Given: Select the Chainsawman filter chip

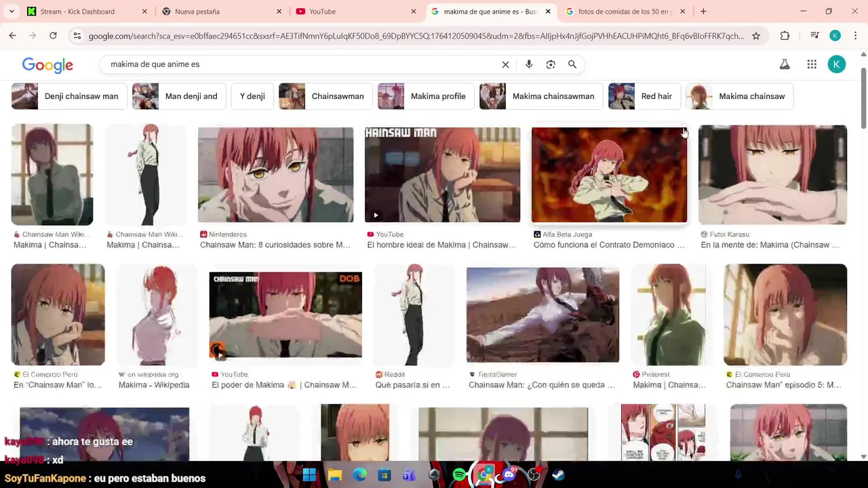Looking at the screenshot, I should 325,96.
